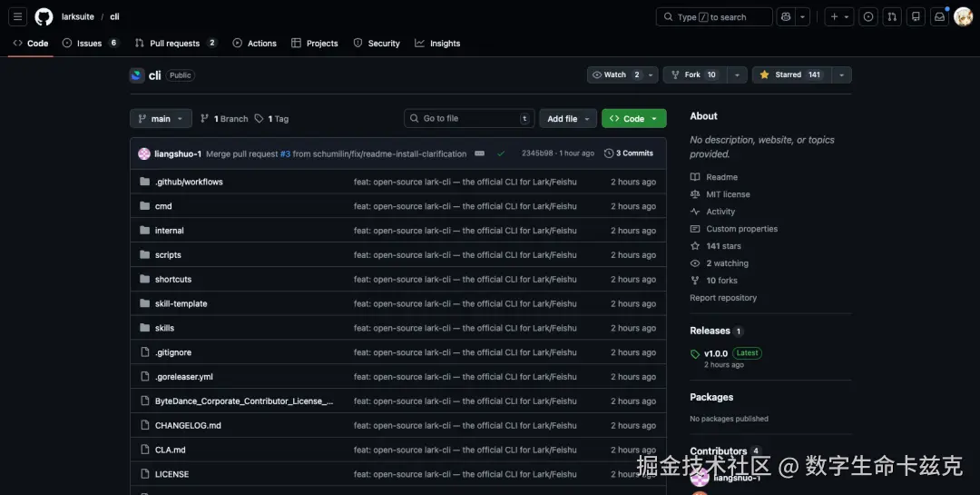The height and width of the screenshot is (495, 980).
Task: View the 3 Commits history
Action: pyautogui.click(x=629, y=153)
